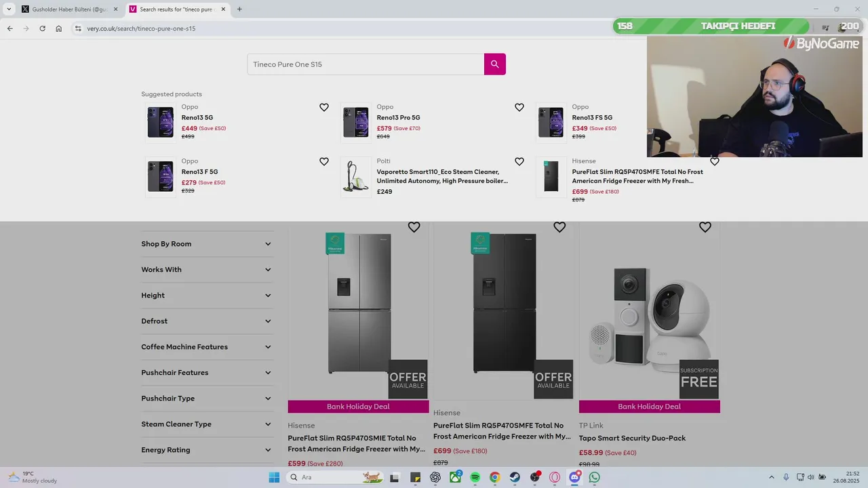Expand Shop By Room filter
This screenshot has width=868, height=488.
206,244
